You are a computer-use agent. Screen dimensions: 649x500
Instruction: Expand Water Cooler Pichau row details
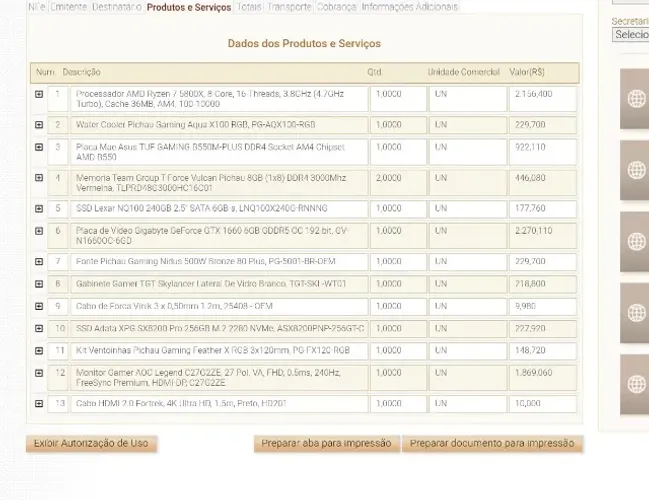tap(39, 125)
